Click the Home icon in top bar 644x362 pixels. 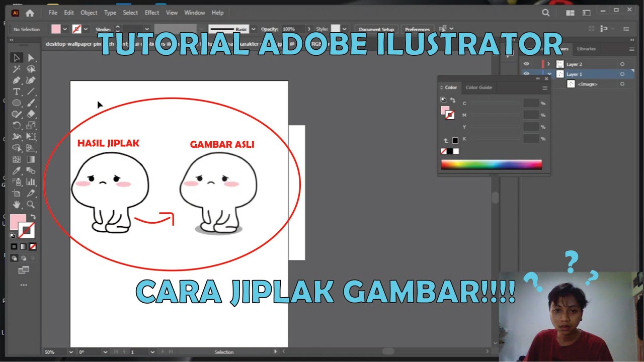(x=30, y=13)
